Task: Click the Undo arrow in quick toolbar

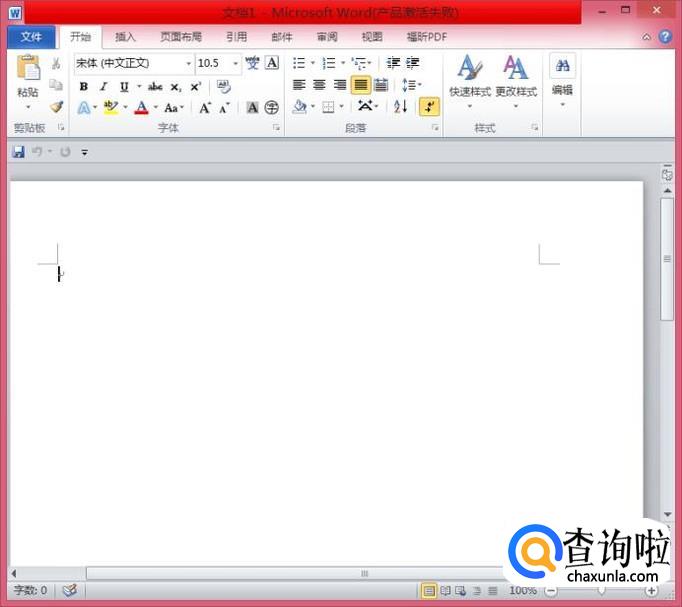Action: click(x=37, y=151)
